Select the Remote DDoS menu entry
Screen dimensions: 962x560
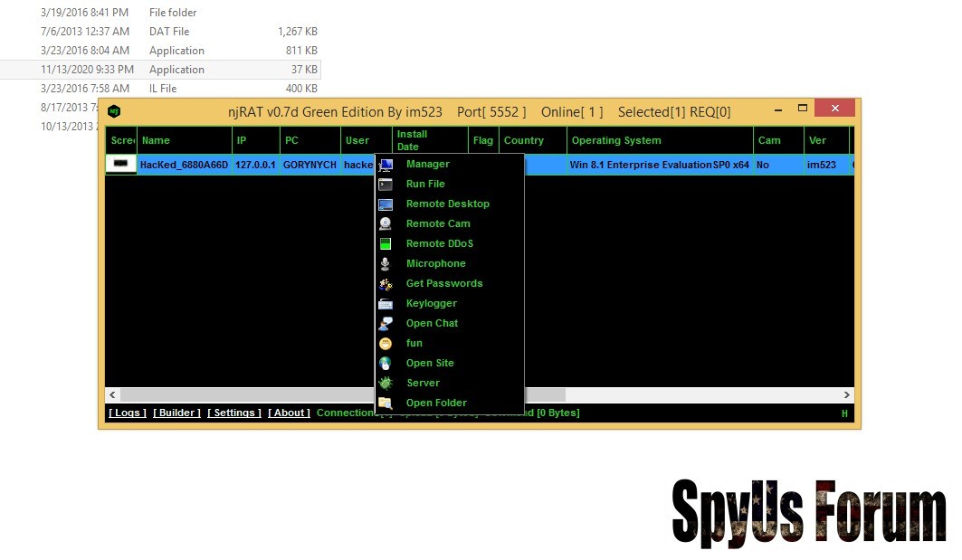439,244
